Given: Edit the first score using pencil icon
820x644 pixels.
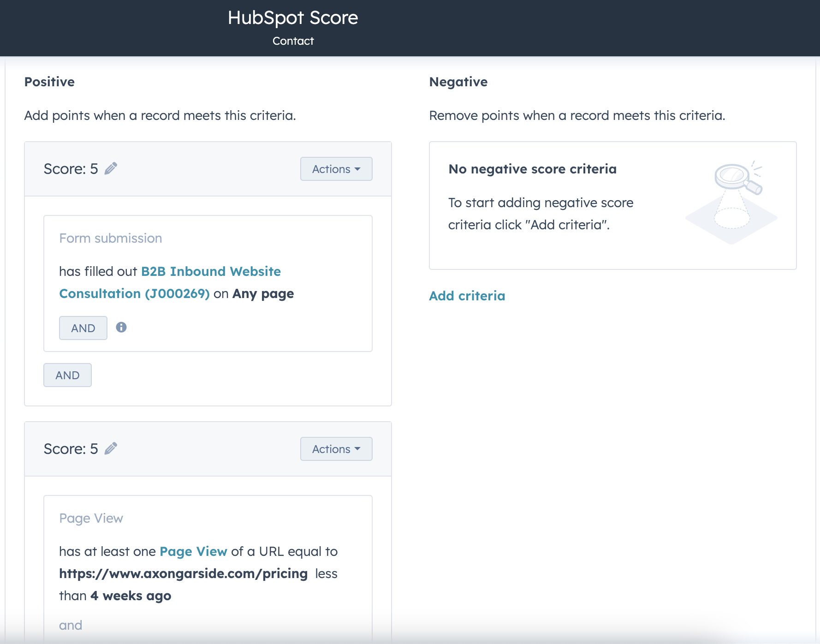Looking at the screenshot, I should pos(111,169).
